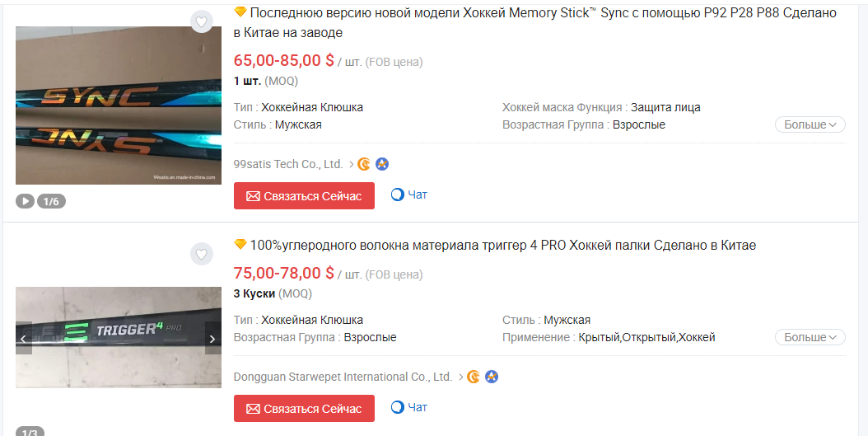This screenshot has width=868, height=436.
Task: Open chat with 99satis Tech supplier
Action: click(409, 195)
